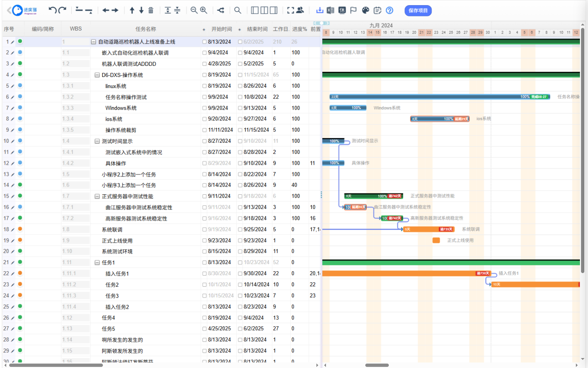
Task: Delete task using the trash icon
Action: 151,10
